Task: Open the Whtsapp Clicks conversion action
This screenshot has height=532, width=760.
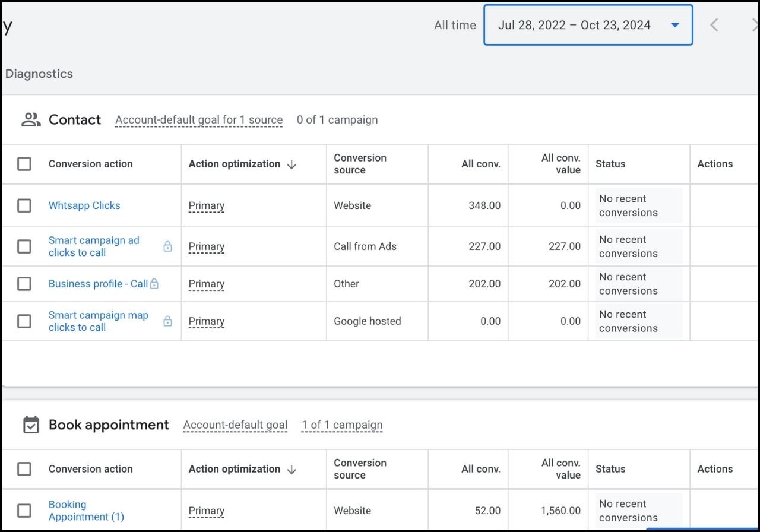Action: click(84, 205)
